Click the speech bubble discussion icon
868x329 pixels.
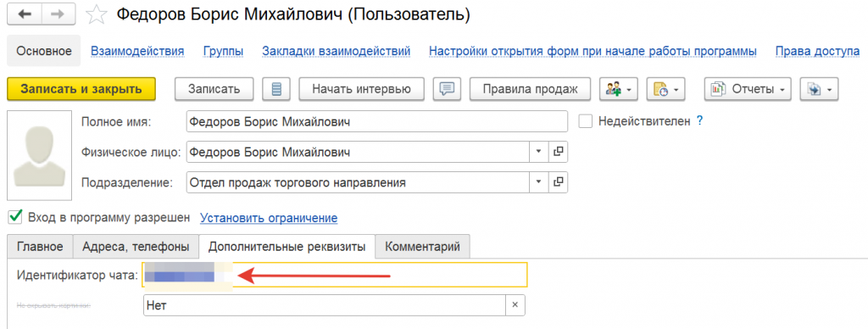click(447, 89)
